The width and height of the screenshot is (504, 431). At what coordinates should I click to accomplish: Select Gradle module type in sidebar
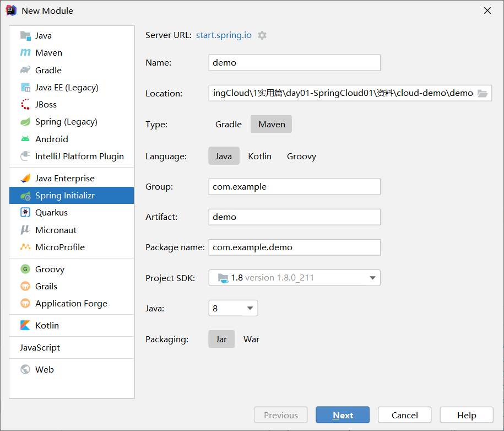coord(72,70)
